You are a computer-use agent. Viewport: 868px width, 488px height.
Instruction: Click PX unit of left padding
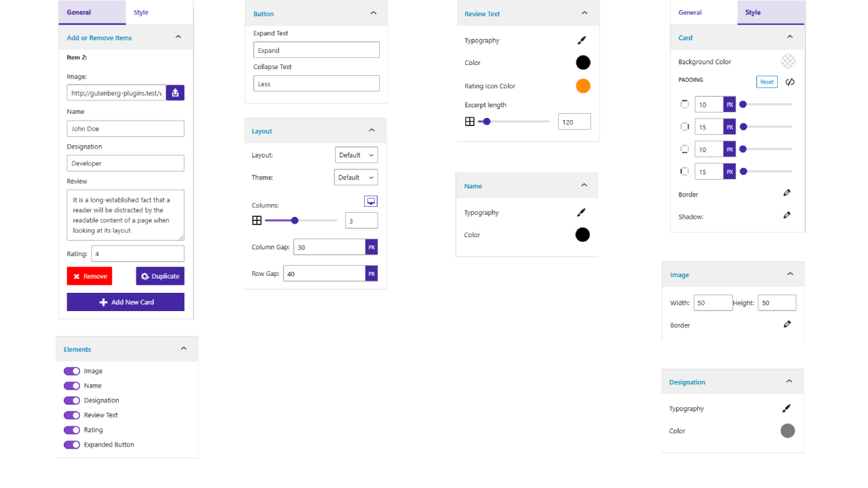(730, 171)
